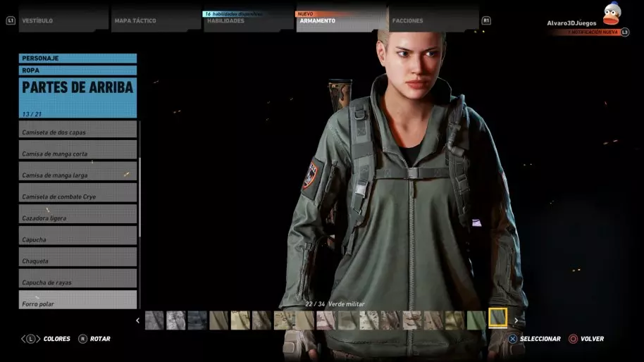Go to the Habilidades tab
The height and width of the screenshot is (362, 644).
249,20
